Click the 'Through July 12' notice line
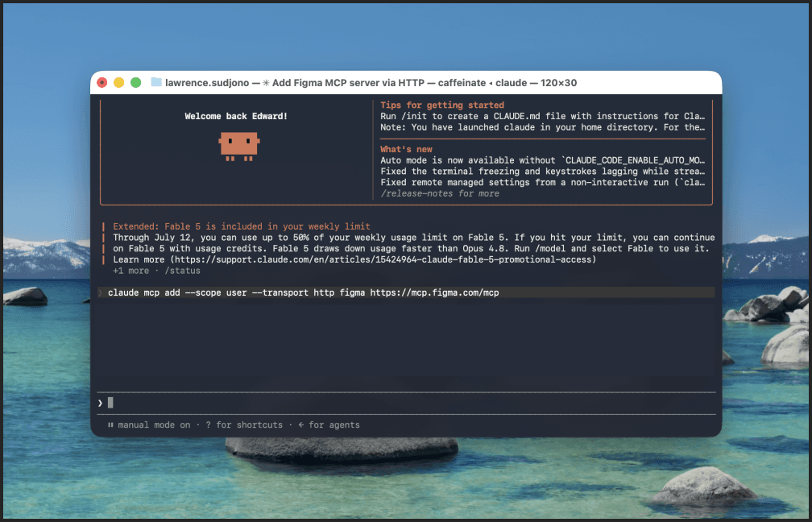The width and height of the screenshot is (812, 522). (x=414, y=238)
